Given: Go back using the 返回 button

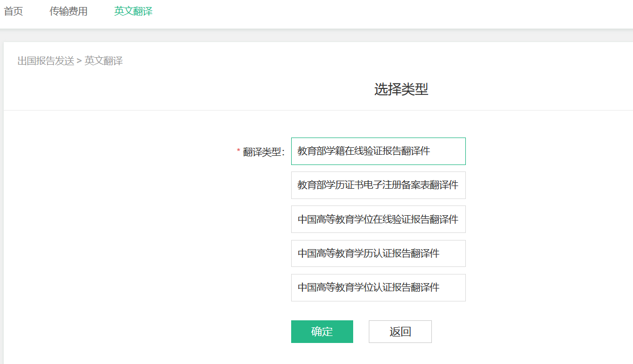Looking at the screenshot, I should 400,332.
